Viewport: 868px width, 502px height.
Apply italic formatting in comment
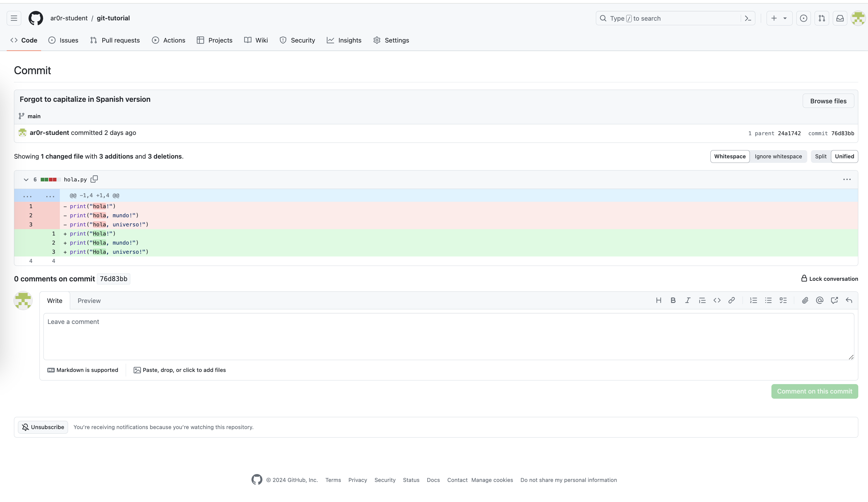pyautogui.click(x=688, y=301)
